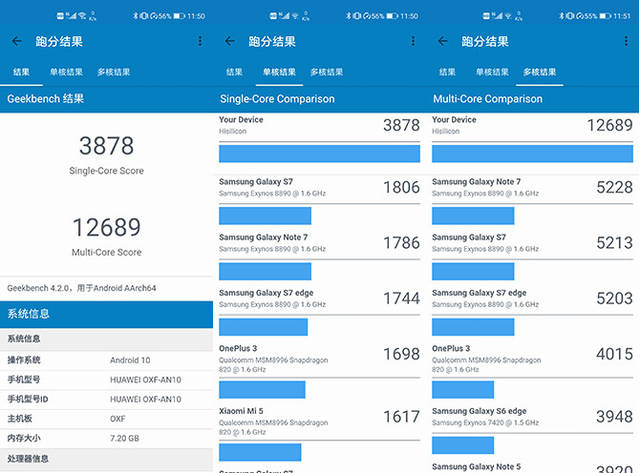Tap Wi-Fi icon in Multi-Core Comparison screen status bar
This screenshot has height=473, width=640.
pyautogui.click(x=508, y=16)
